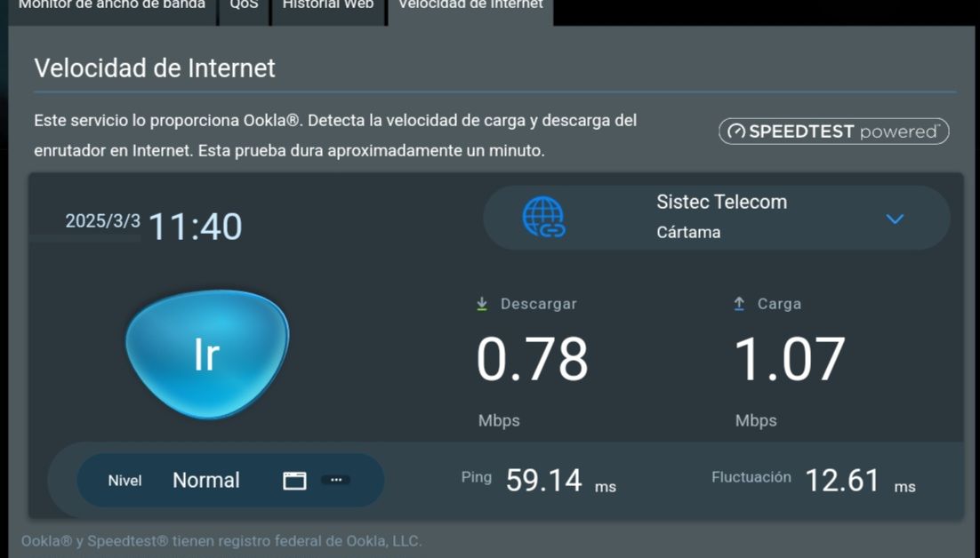980x558 pixels.
Task: Select the Velocidad de Internet tab
Action: point(470,6)
